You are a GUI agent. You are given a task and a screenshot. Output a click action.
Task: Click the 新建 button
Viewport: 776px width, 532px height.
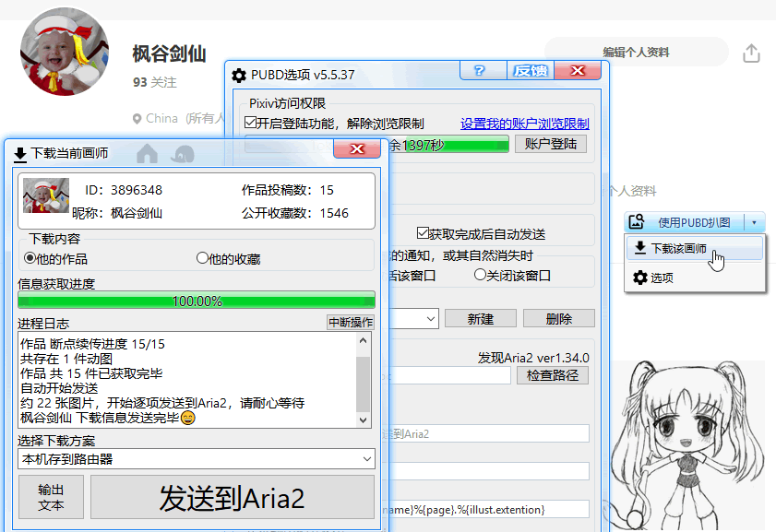(480, 319)
